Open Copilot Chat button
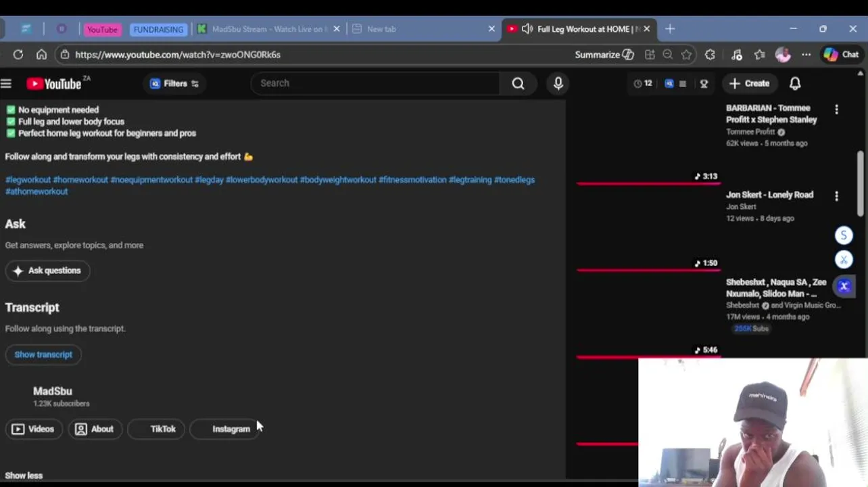Screen dimensions: 868x487 [842, 55]
